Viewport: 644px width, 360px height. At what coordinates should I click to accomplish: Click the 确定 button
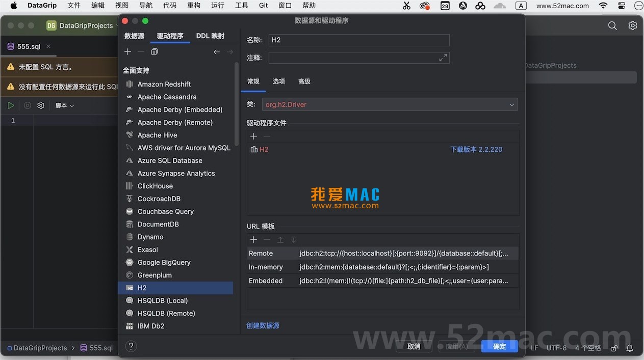point(500,346)
